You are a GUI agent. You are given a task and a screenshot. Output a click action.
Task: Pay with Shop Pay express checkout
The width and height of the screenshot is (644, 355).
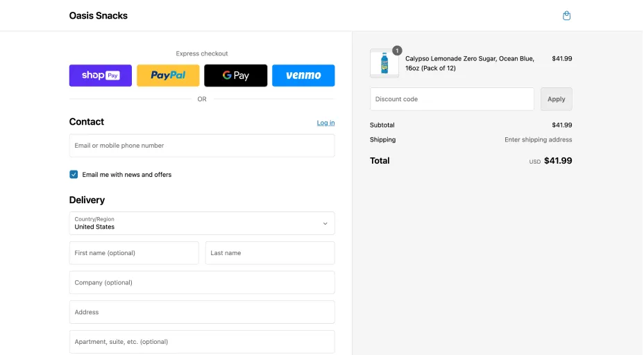[101, 76]
